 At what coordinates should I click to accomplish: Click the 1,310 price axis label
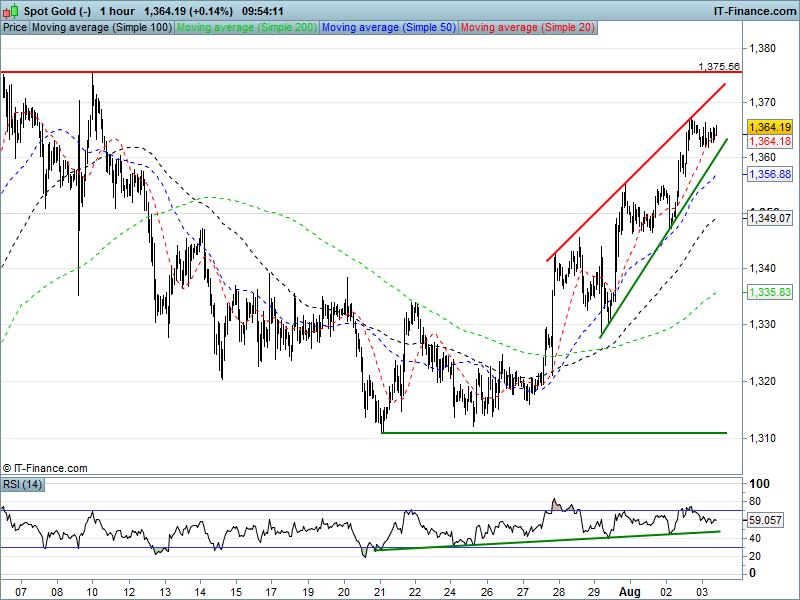(x=762, y=438)
